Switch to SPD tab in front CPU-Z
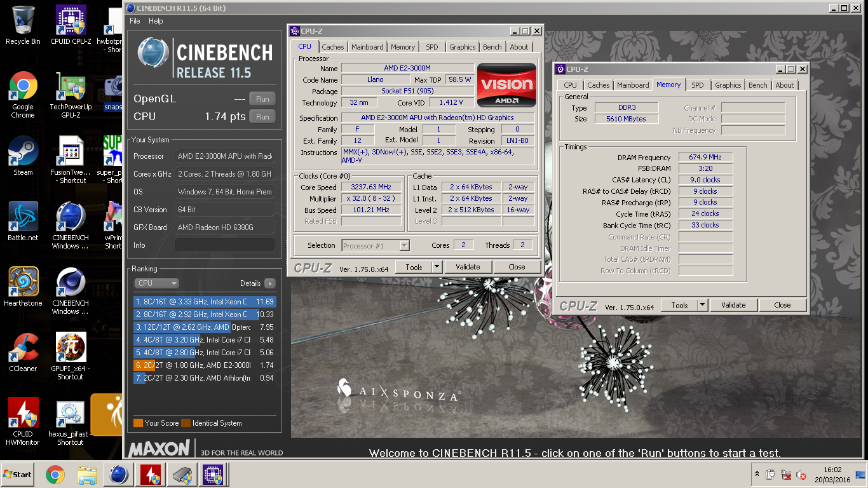This screenshot has width=868, height=488. pos(432,47)
